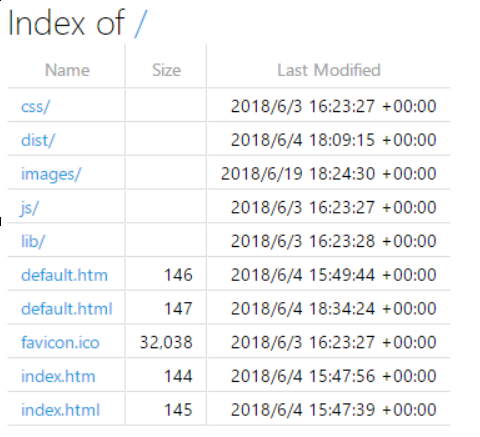Click the Index of heading text
480x437 pixels.
[x=66, y=23]
